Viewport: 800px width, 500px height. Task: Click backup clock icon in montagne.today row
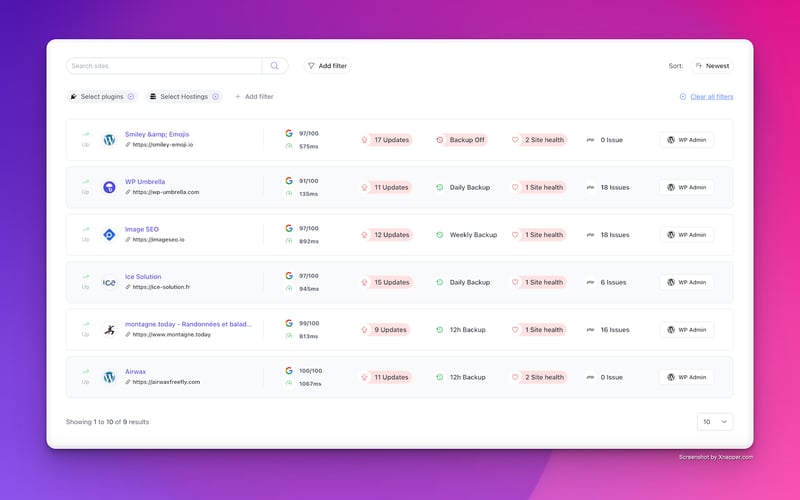pos(439,330)
